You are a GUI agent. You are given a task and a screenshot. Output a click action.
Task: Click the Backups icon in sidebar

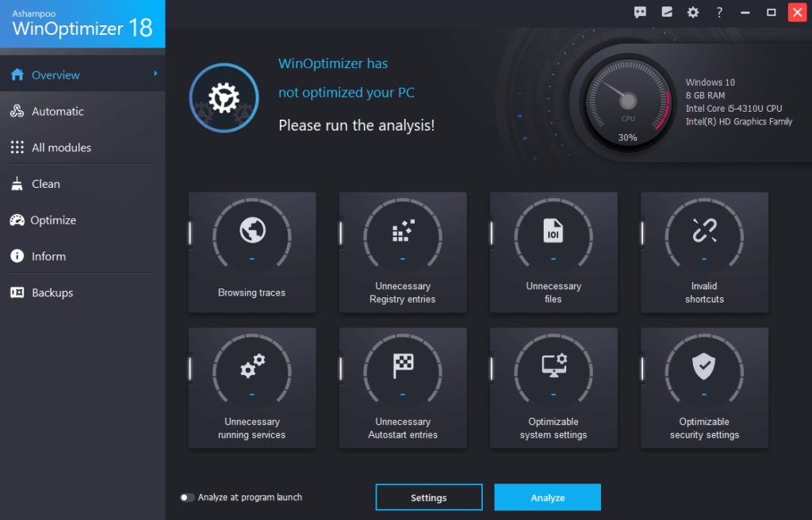coord(17,292)
